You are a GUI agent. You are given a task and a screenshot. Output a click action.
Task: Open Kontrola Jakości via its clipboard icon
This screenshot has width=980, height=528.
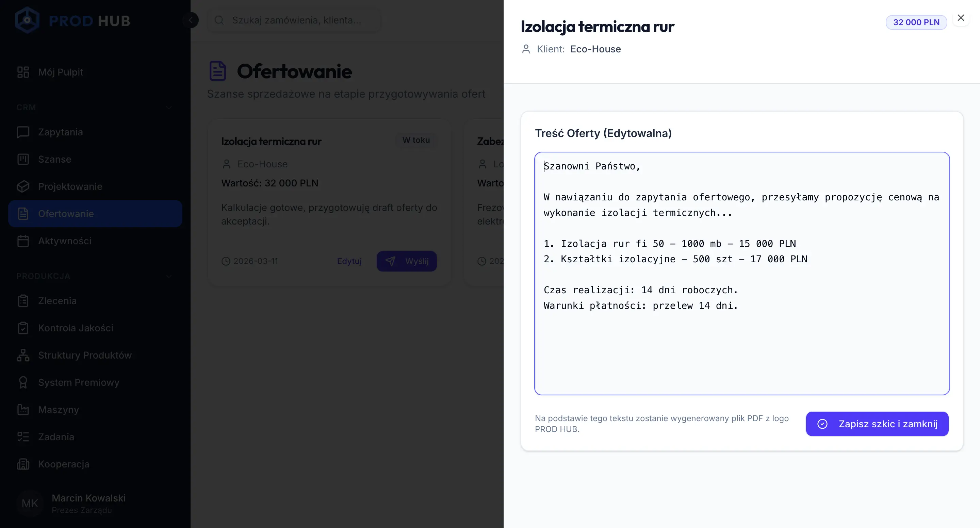tap(23, 328)
